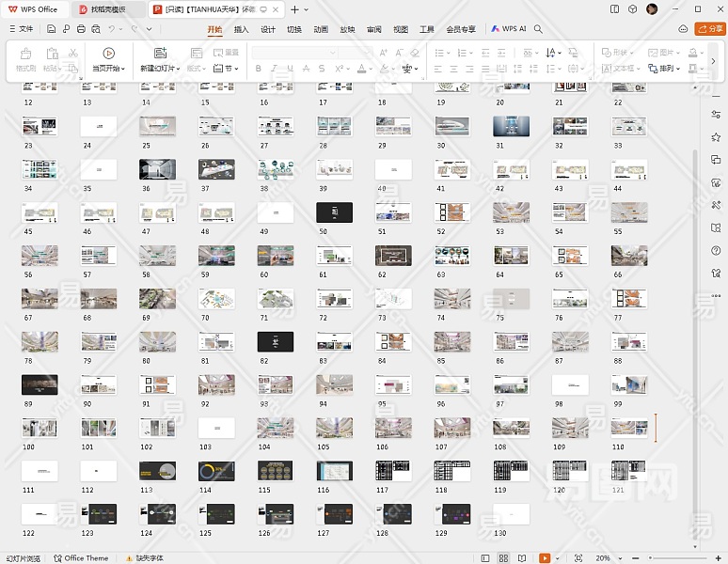Toggle reading view in status bar
The image size is (728, 564).
(x=523, y=557)
